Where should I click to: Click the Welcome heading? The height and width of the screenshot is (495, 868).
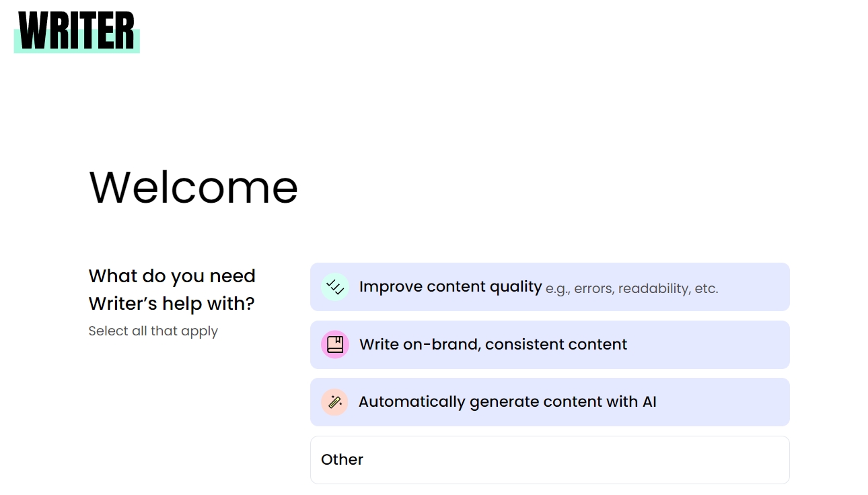194,187
